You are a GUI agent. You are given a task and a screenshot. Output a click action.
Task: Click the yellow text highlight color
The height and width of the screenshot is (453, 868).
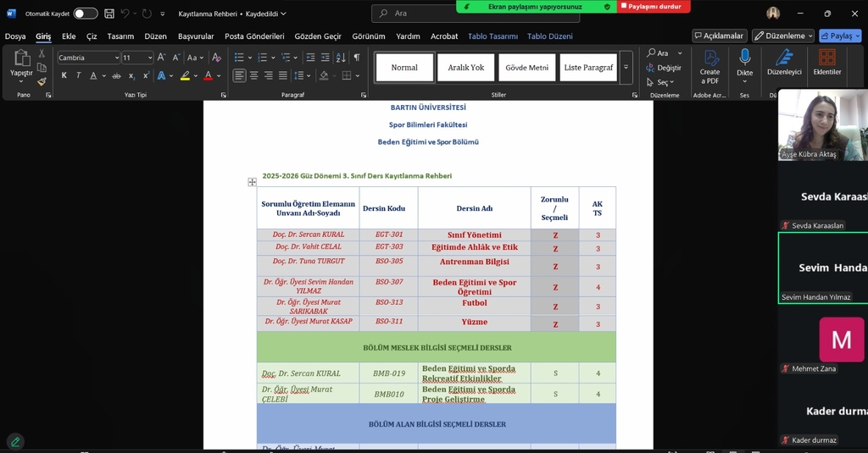[185, 75]
